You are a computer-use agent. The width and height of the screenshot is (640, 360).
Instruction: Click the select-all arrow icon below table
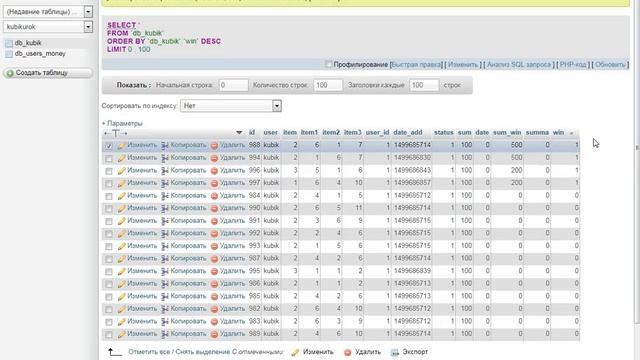pos(115,352)
